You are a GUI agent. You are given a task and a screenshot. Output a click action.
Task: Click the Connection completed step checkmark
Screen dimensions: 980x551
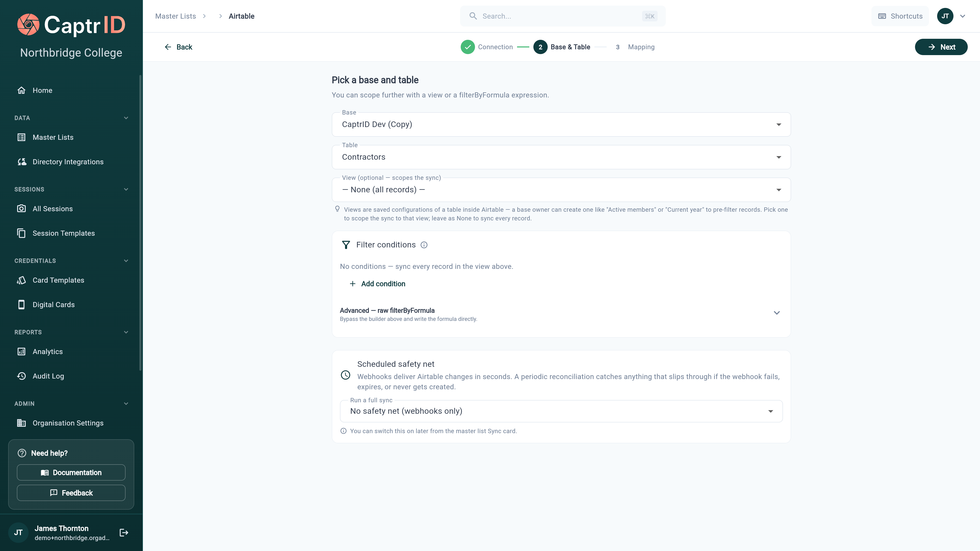468,47
